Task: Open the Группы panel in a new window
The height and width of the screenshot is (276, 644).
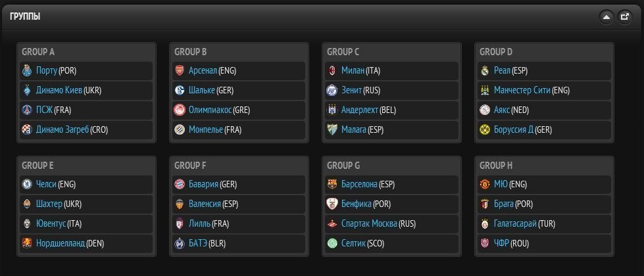Action: coord(625,17)
